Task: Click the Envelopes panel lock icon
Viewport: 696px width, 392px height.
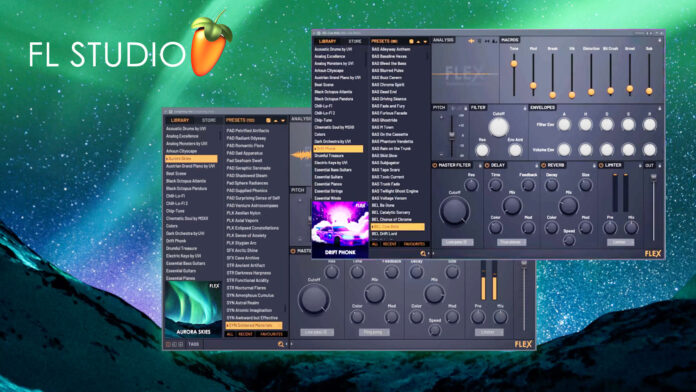Action: pyautogui.click(x=660, y=108)
